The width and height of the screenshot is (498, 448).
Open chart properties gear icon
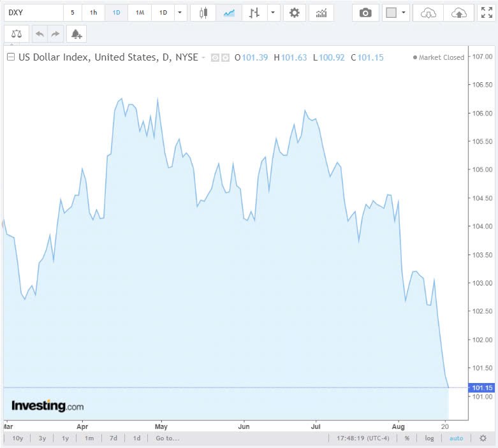(294, 13)
